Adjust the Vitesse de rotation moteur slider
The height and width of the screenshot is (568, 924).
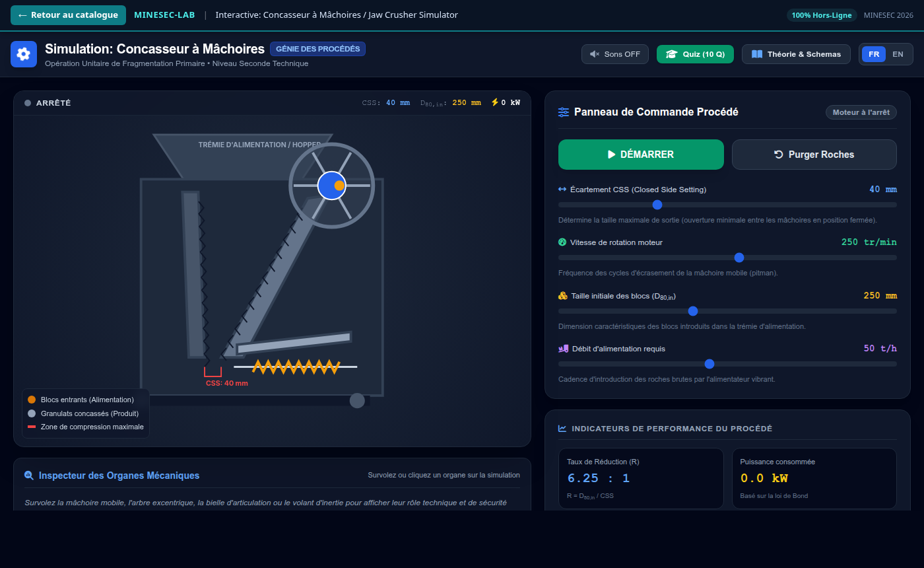[x=727, y=258]
